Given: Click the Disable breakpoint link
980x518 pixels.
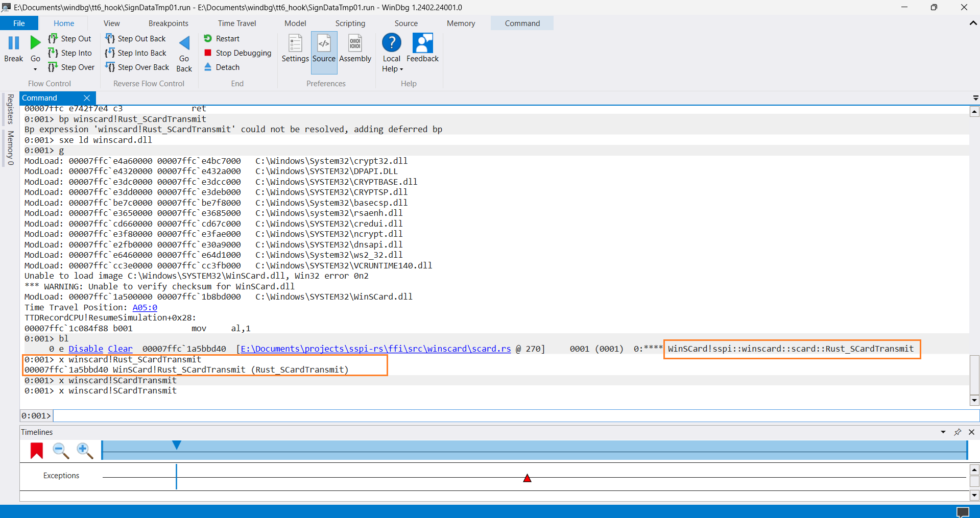Looking at the screenshot, I should click(86, 349).
